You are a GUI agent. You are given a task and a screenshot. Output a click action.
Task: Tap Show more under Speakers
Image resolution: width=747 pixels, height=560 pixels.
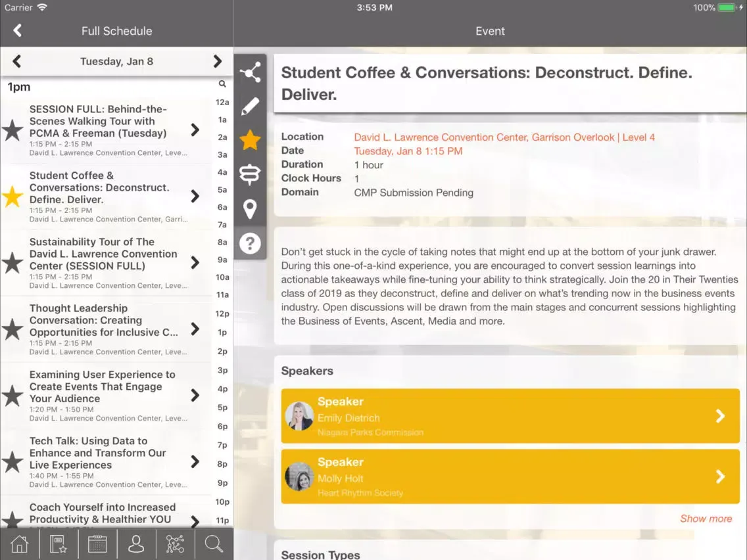(x=706, y=519)
